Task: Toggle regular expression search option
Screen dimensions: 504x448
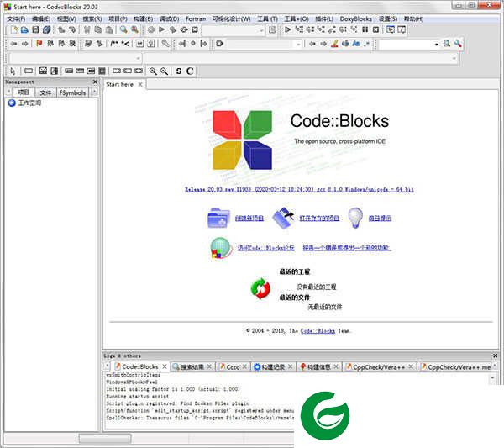Action: [367, 44]
